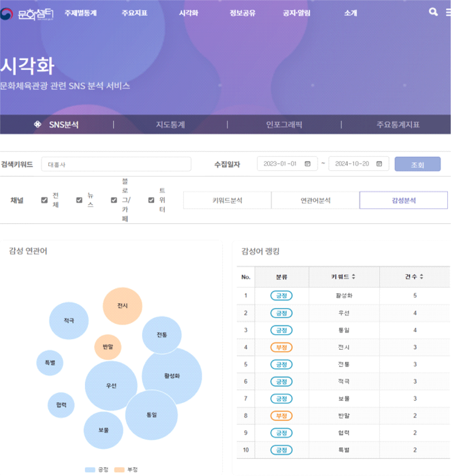Image resolution: width=451 pixels, height=476 pixels.
Task: Open end date calendar icon
Action: pos(379,164)
